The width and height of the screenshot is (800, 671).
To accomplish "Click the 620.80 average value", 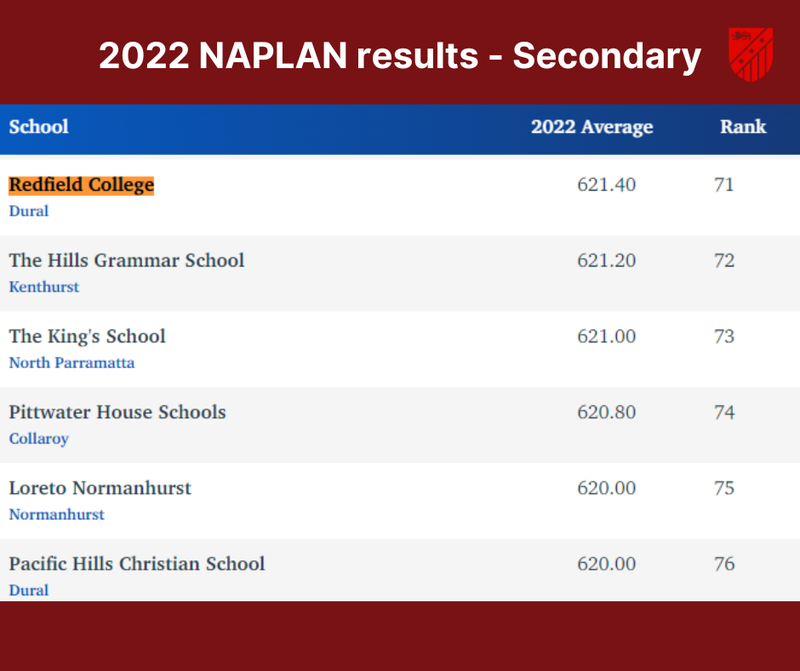I will 606,412.
